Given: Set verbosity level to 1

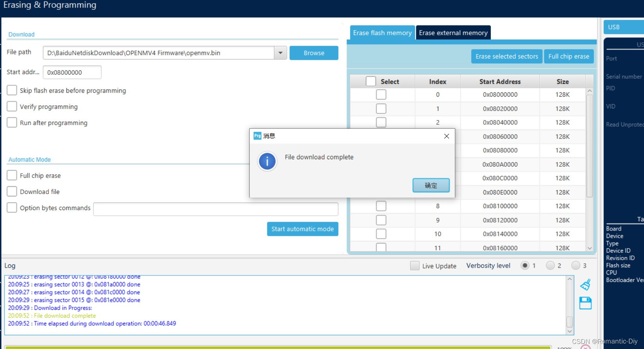Looking at the screenshot, I should [x=525, y=266].
